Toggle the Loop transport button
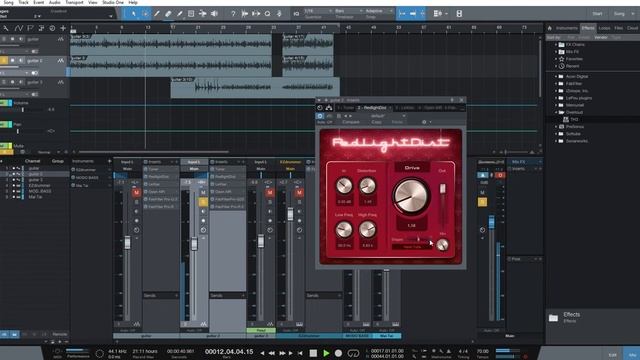Viewport: 640px width, 360px height. (x=353, y=353)
